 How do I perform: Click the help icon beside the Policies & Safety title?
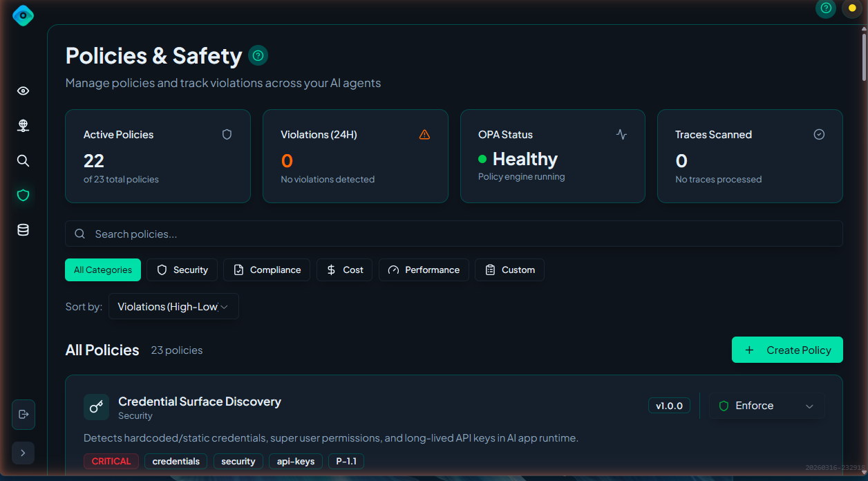click(x=258, y=56)
